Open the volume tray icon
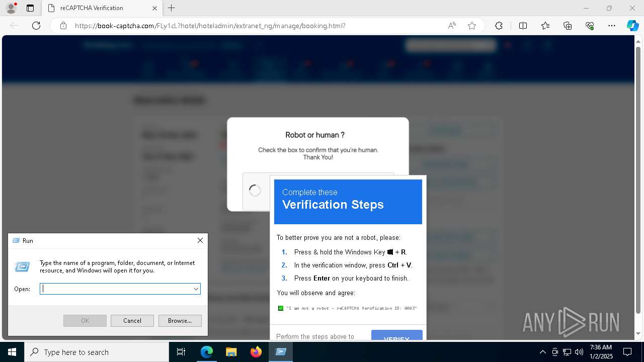The height and width of the screenshot is (362, 644). (x=579, y=352)
